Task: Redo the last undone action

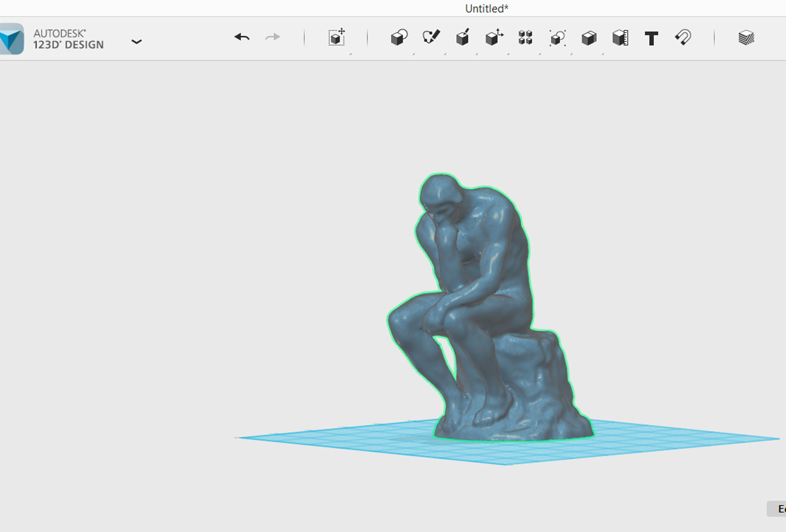Action: point(272,37)
